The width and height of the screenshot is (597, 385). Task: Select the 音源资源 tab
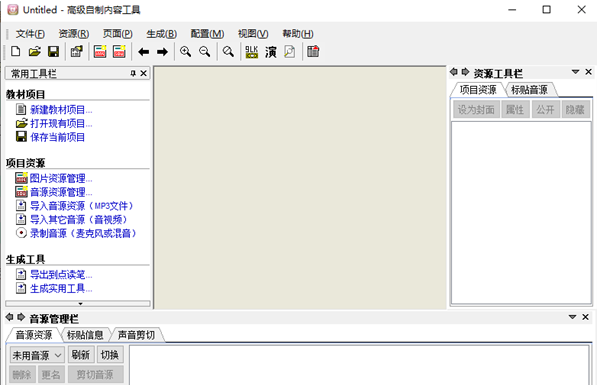[34, 335]
